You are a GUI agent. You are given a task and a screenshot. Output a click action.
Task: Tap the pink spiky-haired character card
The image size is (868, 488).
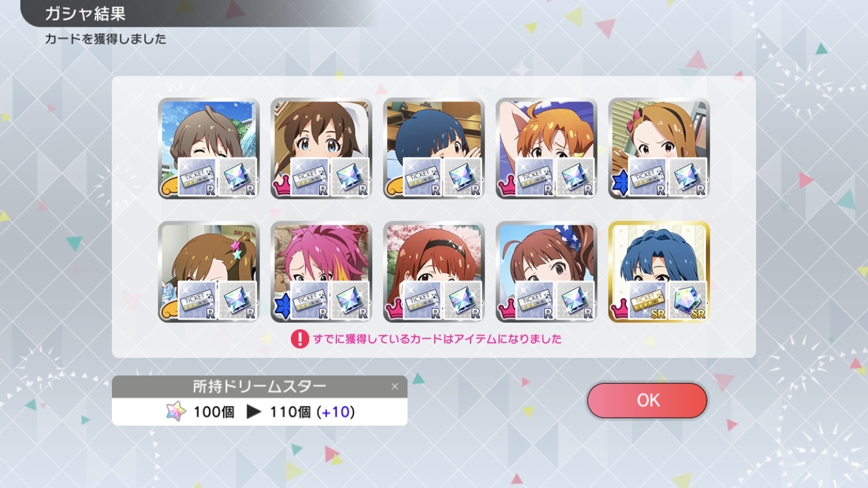coord(321,271)
